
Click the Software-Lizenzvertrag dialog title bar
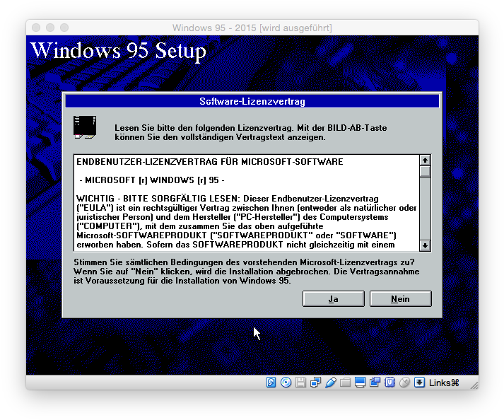click(252, 101)
